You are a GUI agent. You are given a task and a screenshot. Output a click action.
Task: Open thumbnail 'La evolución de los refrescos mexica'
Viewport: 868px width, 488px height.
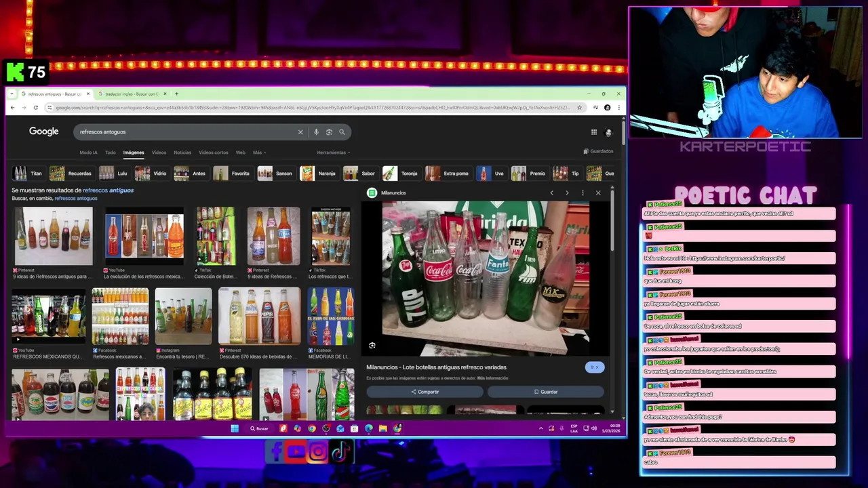(x=144, y=236)
